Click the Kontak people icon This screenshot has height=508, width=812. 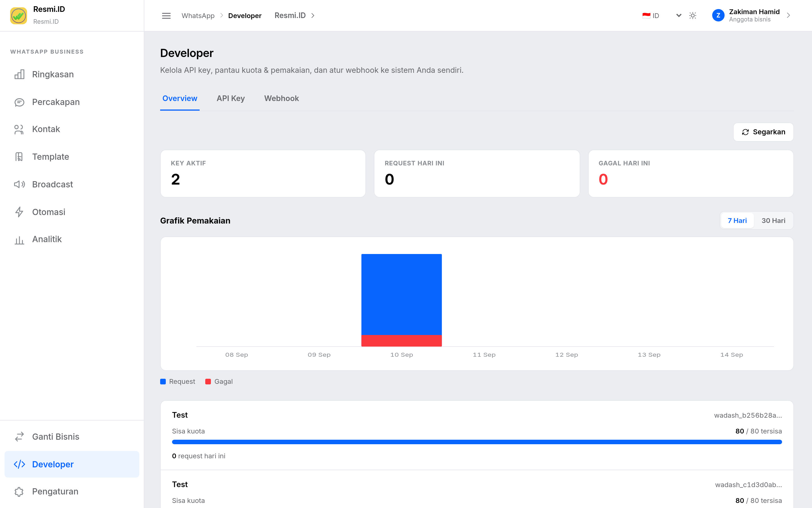(19, 129)
